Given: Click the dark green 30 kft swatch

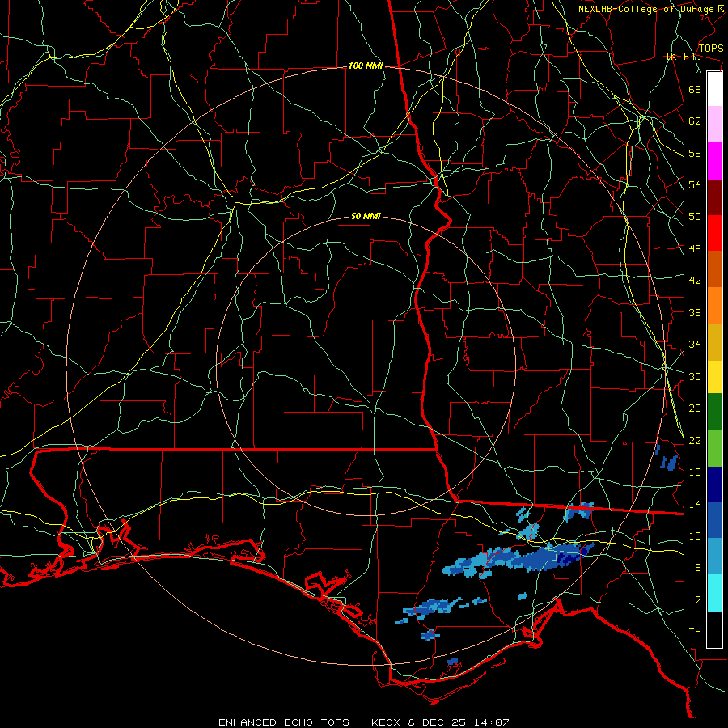Looking at the screenshot, I should 714,412.
